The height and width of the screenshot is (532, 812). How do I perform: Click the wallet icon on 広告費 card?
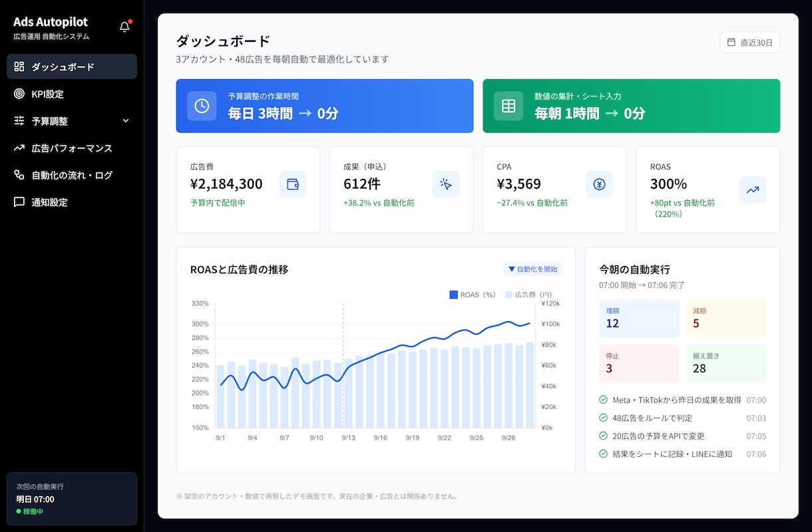pos(292,184)
